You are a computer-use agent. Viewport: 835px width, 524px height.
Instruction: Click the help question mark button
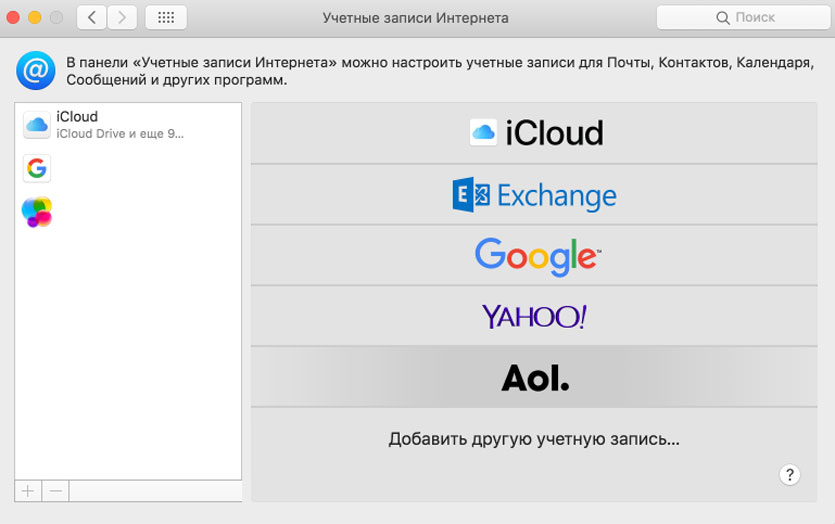tap(788, 475)
